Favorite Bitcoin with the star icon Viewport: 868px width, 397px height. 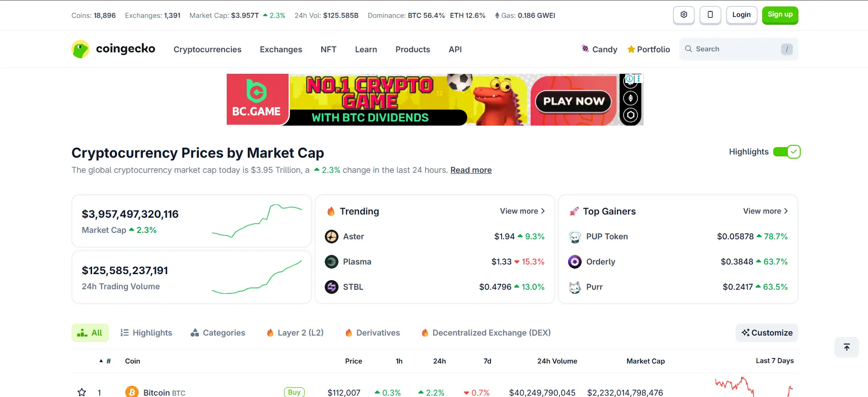(x=82, y=392)
